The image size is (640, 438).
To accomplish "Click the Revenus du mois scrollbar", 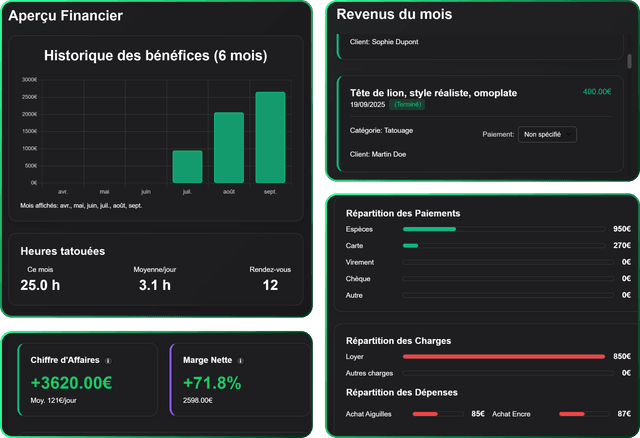I will (x=630, y=61).
